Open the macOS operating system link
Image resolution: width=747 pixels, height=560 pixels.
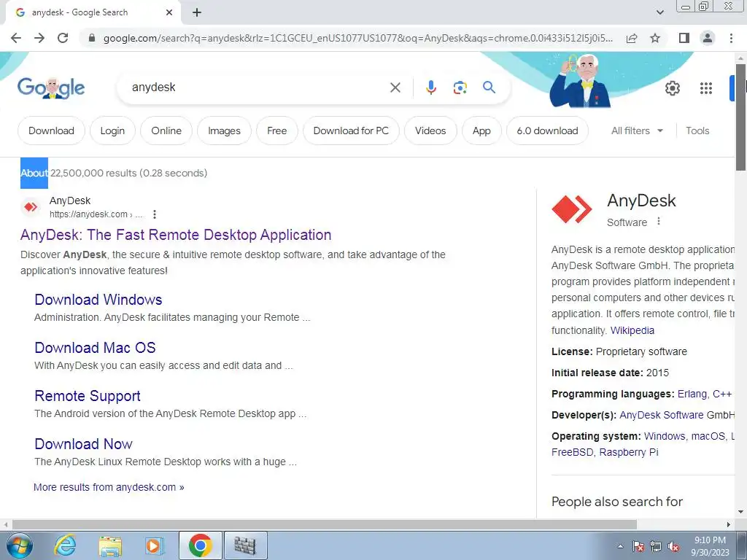pos(708,436)
